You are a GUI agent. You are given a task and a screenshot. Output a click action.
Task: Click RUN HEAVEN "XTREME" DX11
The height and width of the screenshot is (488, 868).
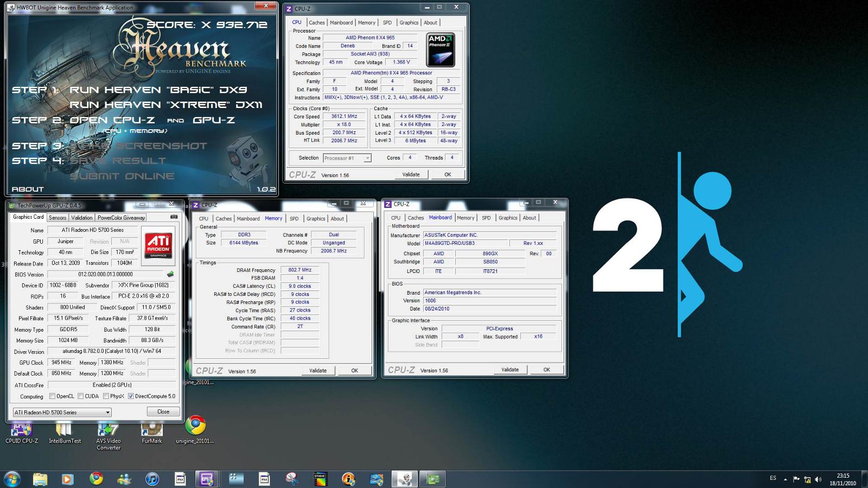coord(166,105)
